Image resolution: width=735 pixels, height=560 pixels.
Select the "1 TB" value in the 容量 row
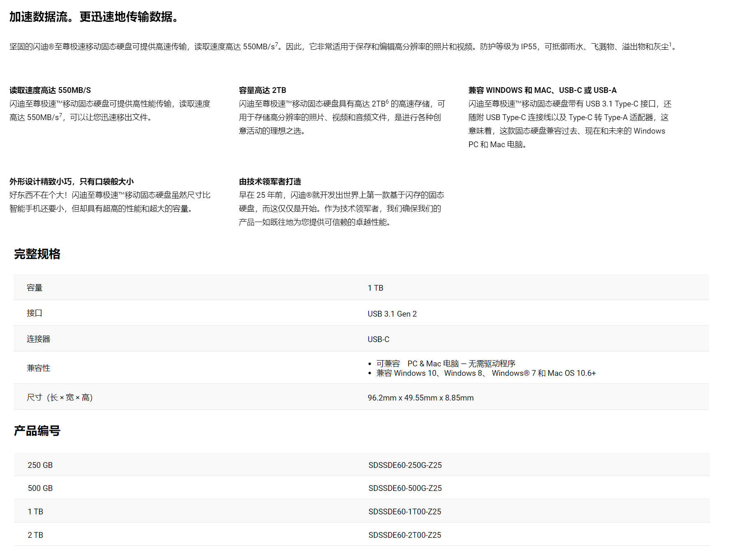[x=376, y=288]
